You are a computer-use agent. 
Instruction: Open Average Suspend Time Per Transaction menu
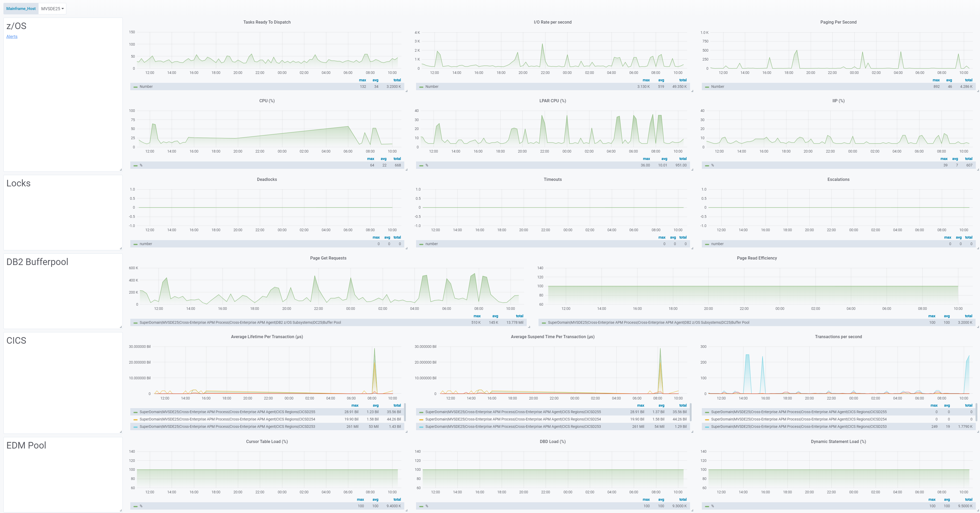coord(552,337)
